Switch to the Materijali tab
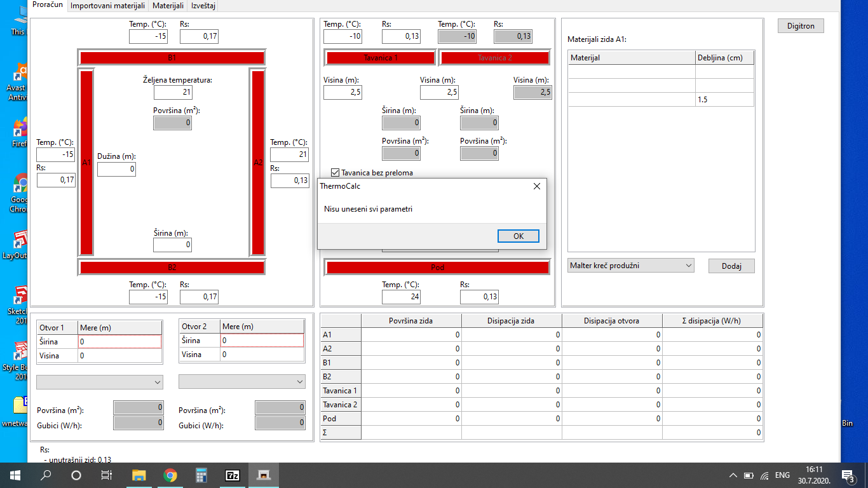The width and height of the screenshot is (868, 488). 168,6
